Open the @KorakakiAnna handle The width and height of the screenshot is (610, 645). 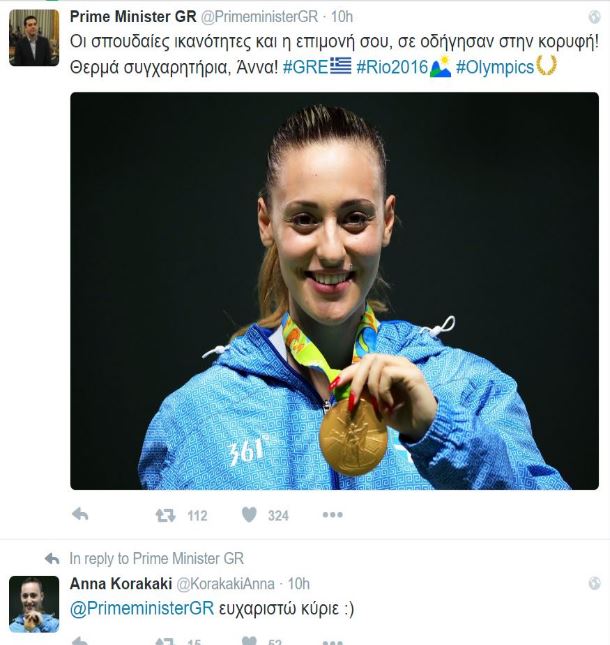[x=225, y=584]
